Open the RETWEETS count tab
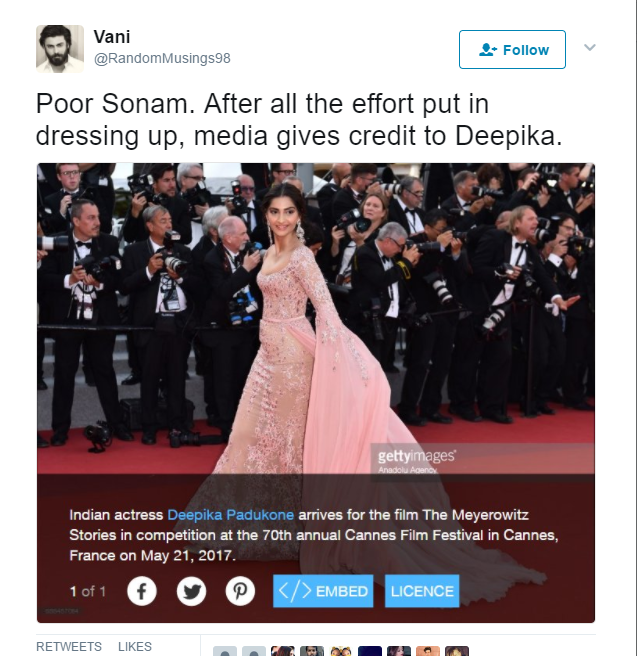637x656 pixels. click(x=69, y=646)
